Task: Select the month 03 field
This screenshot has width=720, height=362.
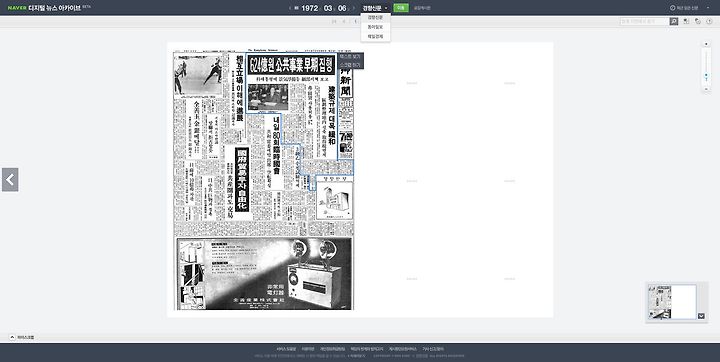Action: (327, 8)
